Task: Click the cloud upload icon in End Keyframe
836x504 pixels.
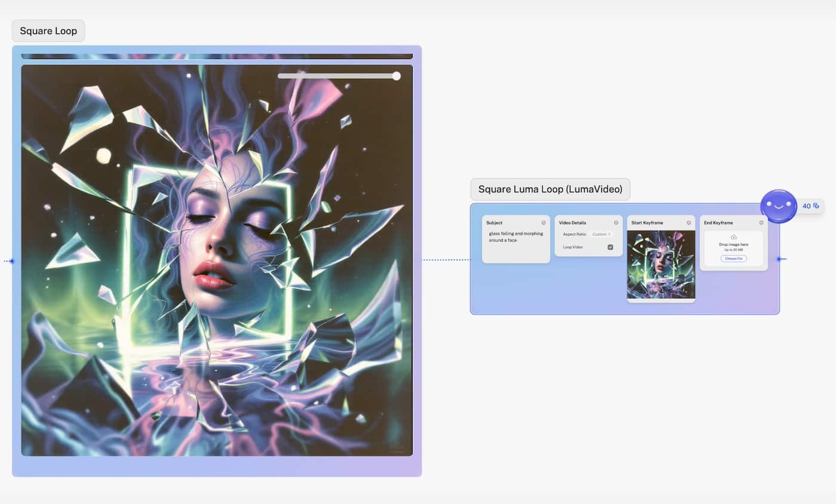Action: [x=733, y=237]
